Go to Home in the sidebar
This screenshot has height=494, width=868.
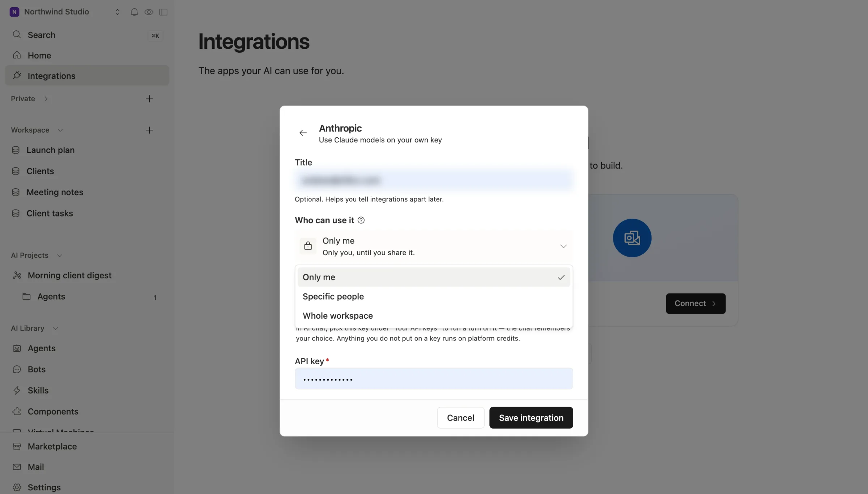(87, 55)
